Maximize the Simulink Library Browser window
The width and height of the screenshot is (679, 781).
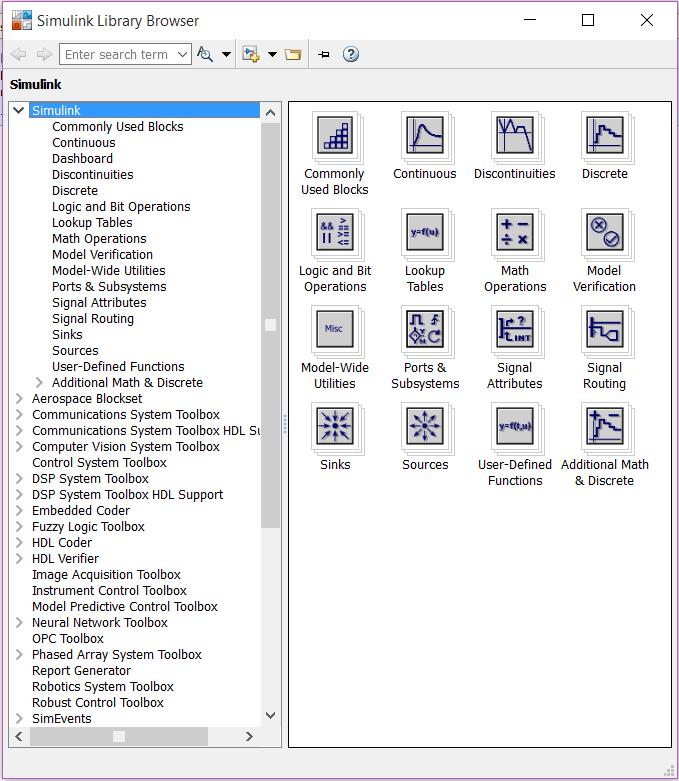588,20
